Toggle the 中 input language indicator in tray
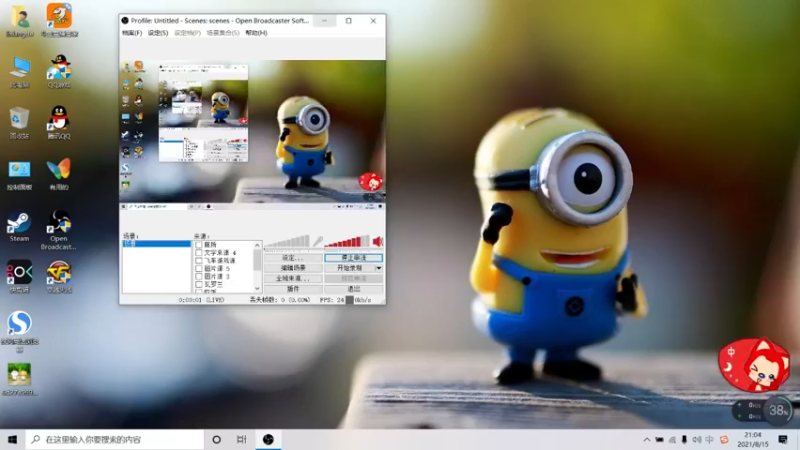The width and height of the screenshot is (800, 450). tap(710, 439)
